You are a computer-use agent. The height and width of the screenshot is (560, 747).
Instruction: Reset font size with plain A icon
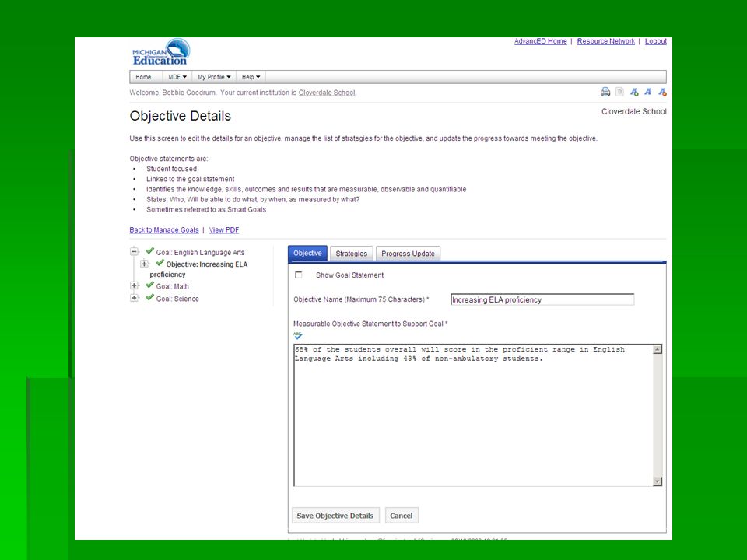(648, 92)
